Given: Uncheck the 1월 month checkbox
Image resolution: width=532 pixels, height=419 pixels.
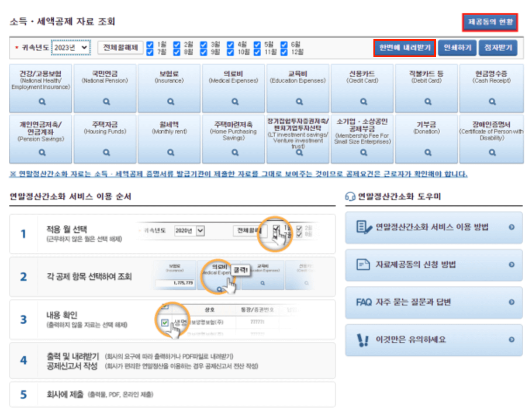Looking at the screenshot, I should [150, 44].
